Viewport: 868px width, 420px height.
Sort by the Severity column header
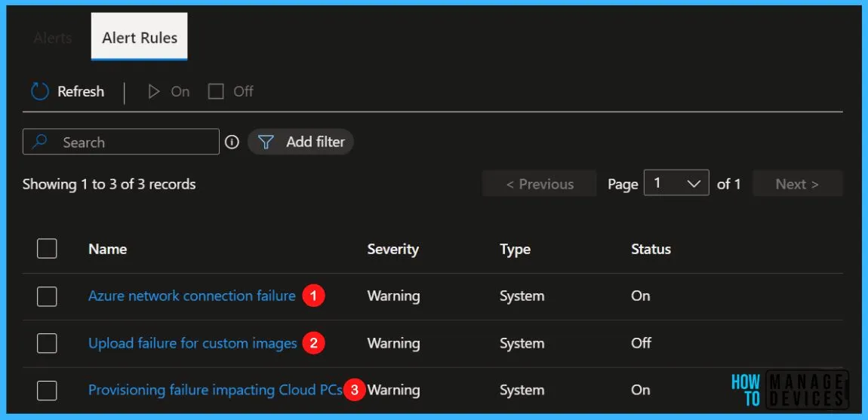coord(392,249)
